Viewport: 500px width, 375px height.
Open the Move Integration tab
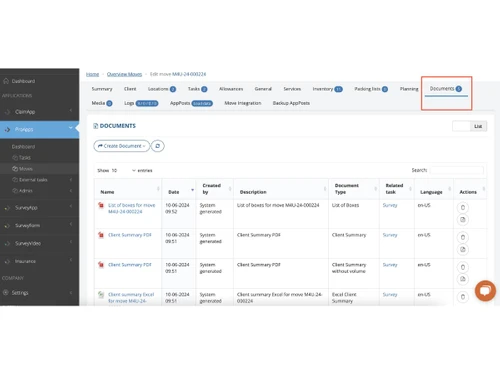pyautogui.click(x=243, y=103)
